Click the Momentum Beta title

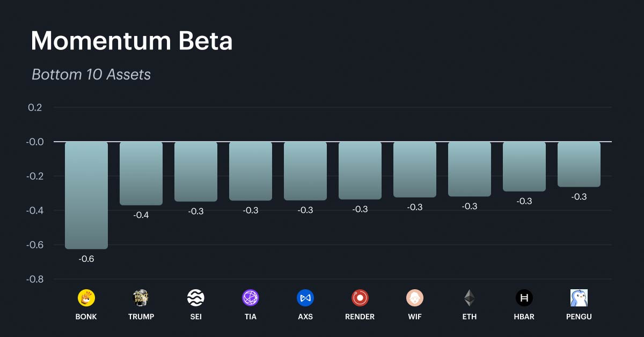(x=131, y=41)
